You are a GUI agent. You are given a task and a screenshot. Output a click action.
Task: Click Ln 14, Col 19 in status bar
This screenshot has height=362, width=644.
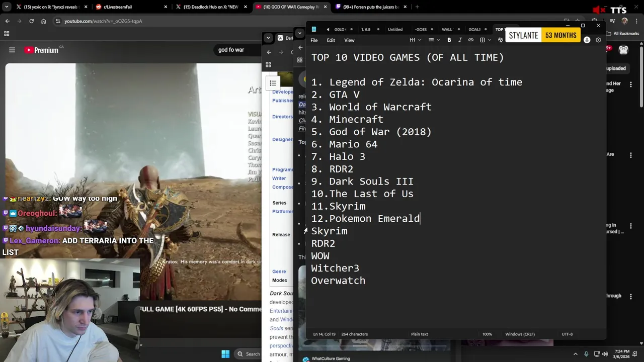pyautogui.click(x=324, y=334)
